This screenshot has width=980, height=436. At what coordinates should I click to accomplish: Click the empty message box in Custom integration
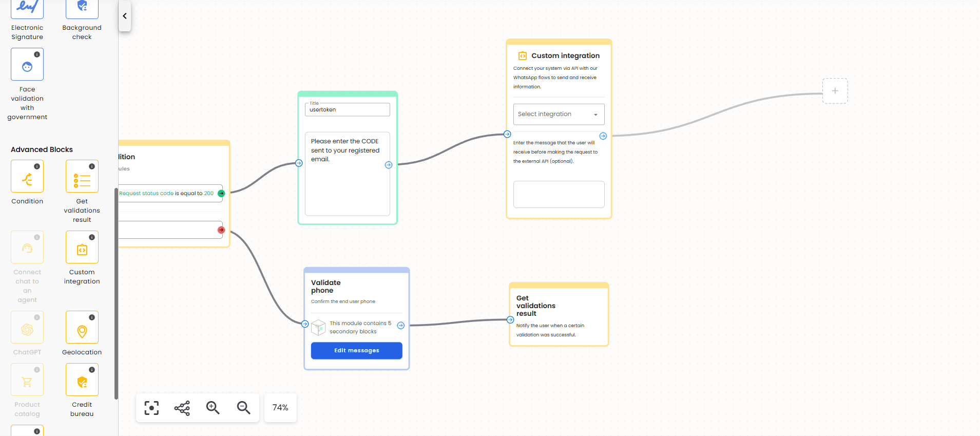(559, 194)
